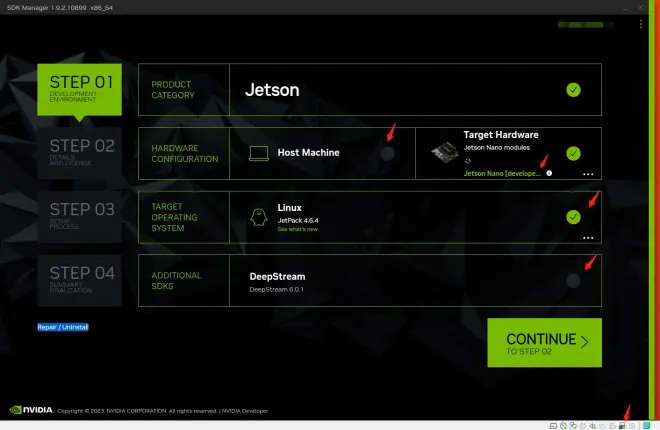Viewport: 660px width, 430px height.
Task: Click the Jetson Nano board thumbnail
Action: 445,151
